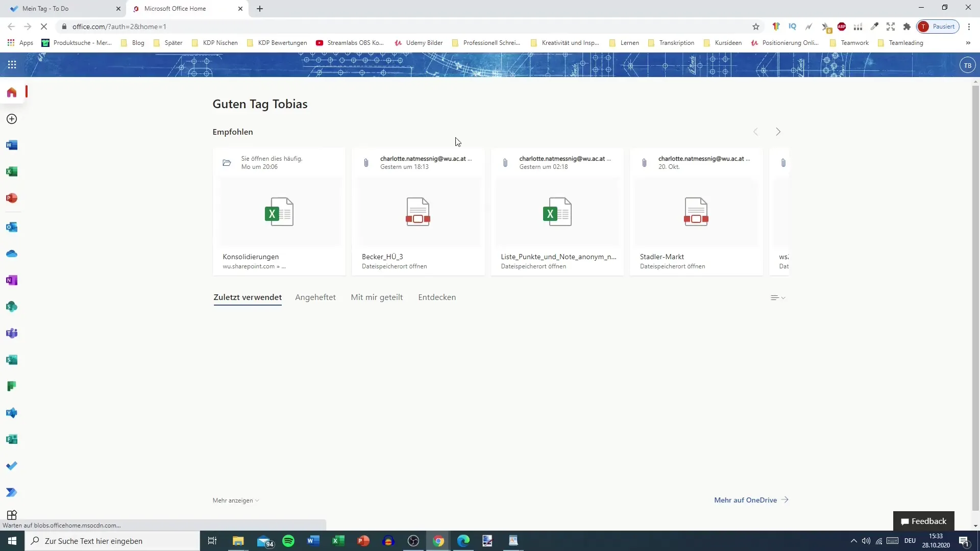980x551 pixels.
Task: Open Excel from Windows taskbar
Action: click(337, 541)
